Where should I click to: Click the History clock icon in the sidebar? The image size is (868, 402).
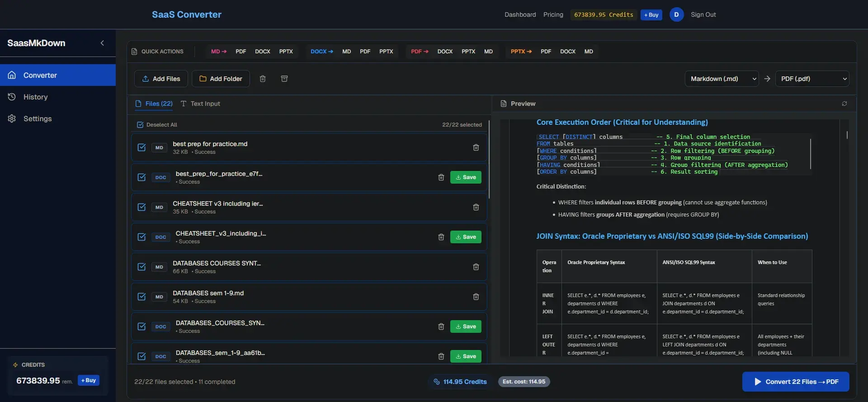click(12, 97)
